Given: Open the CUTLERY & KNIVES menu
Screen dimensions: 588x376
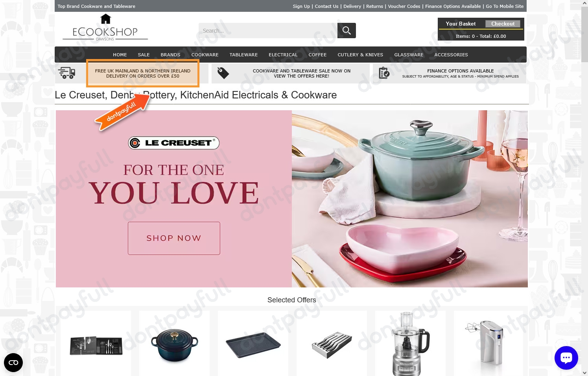Looking at the screenshot, I should click(360, 55).
